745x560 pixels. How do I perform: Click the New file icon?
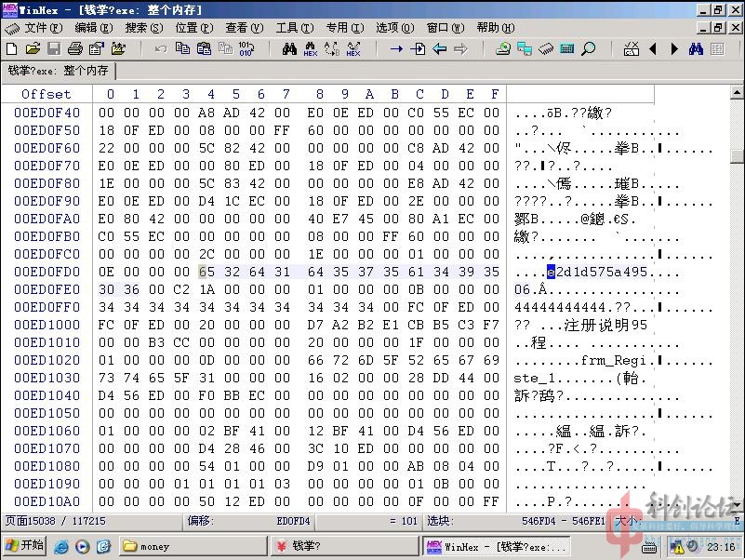click(x=11, y=48)
